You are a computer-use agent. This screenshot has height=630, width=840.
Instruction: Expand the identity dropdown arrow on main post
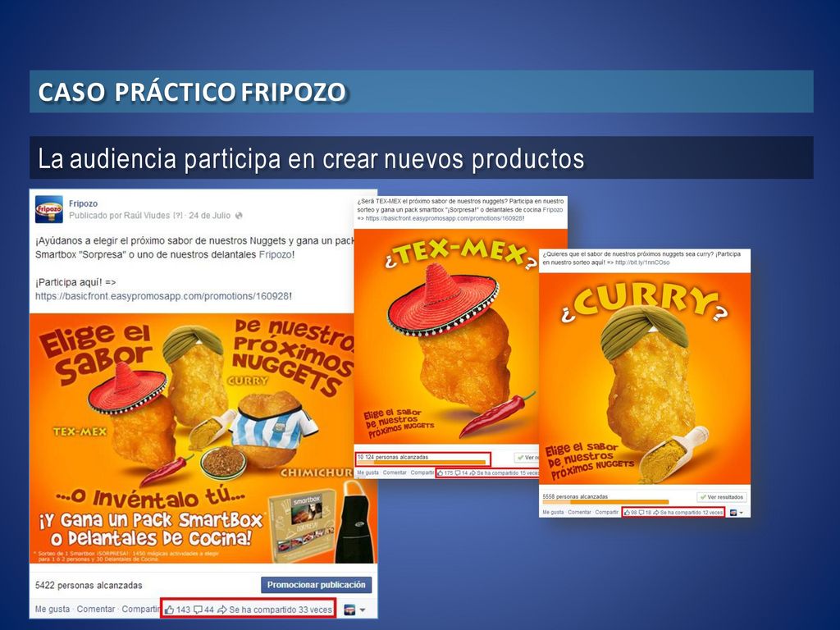[363, 610]
